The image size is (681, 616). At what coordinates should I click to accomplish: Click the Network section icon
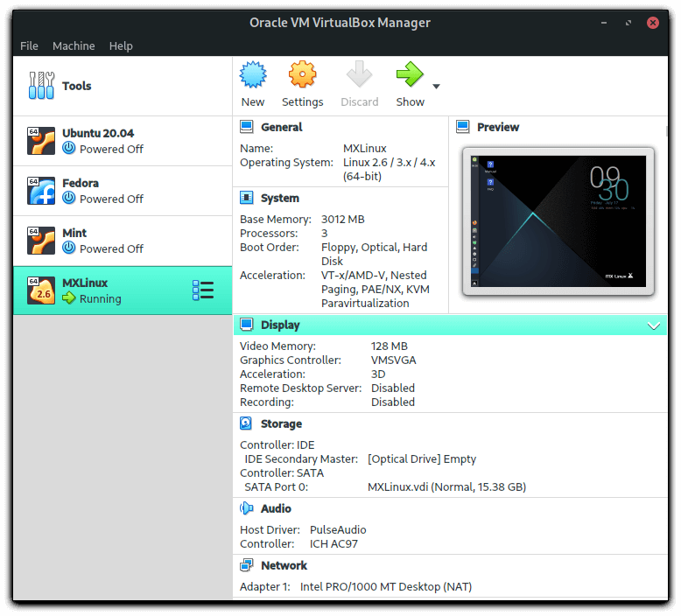click(x=246, y=565)
